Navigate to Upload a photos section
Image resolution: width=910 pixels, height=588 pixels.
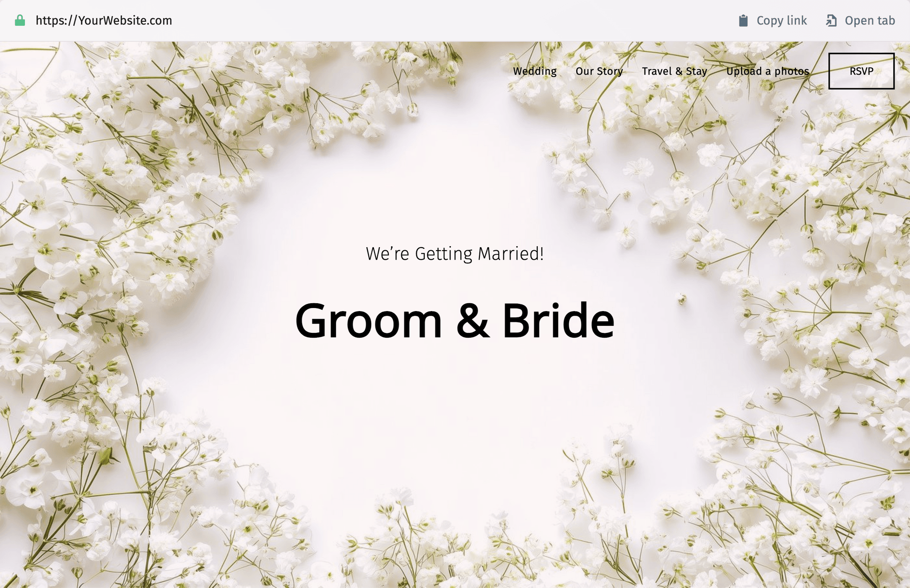767,71
